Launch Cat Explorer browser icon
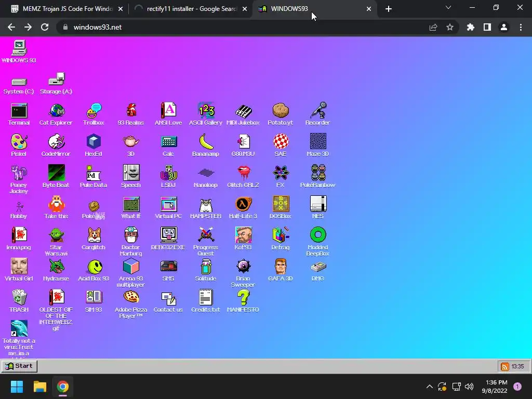Image resolution: width=532 pixels, height=399 pixels. tap(56, 114)
